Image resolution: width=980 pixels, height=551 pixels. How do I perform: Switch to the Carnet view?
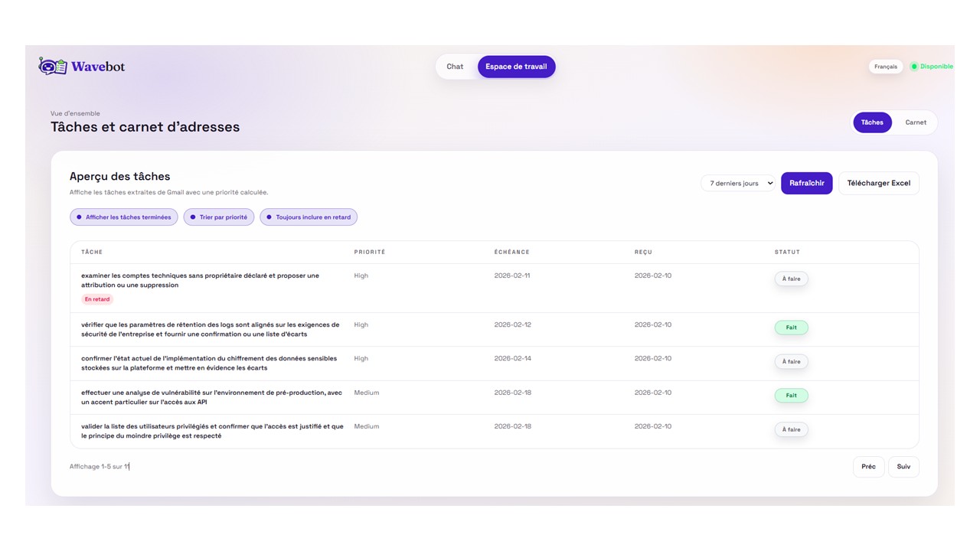click(915, 122)
